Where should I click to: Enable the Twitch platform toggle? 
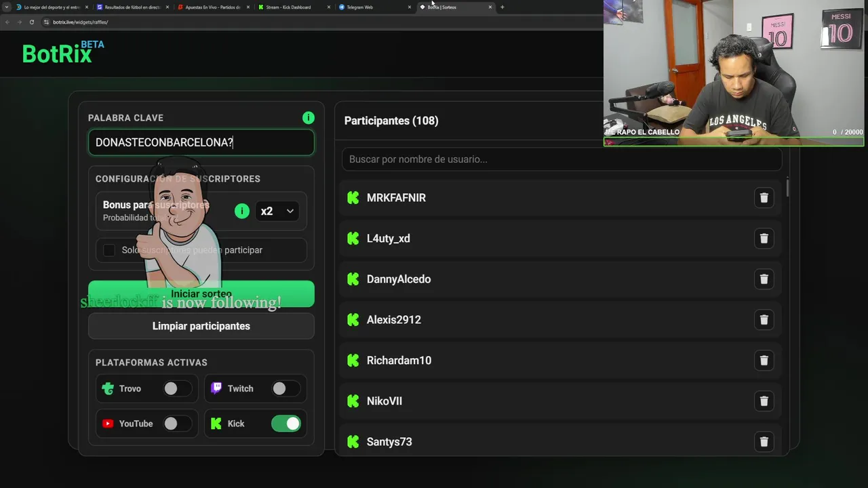pos(285,388)
